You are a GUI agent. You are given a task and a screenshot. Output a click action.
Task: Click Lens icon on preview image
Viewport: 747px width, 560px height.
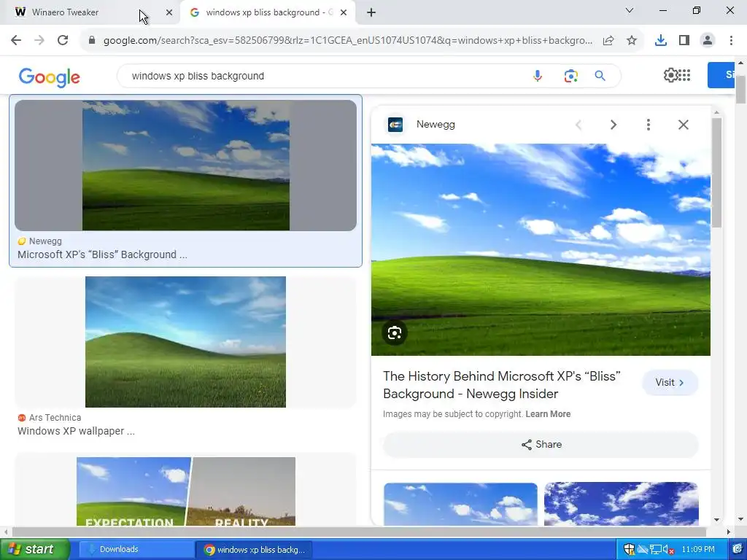pos(395,332)
